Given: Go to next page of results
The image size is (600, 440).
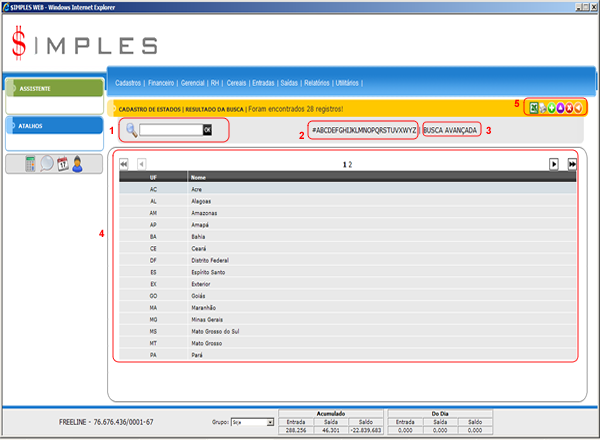Looking at the screenshot, I should click(554, 163).
